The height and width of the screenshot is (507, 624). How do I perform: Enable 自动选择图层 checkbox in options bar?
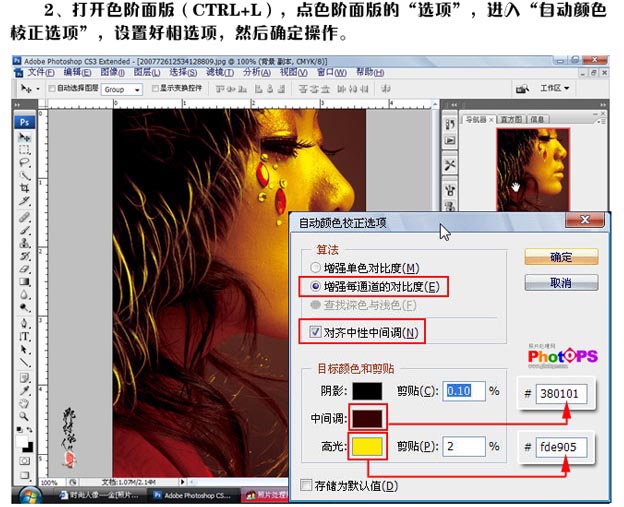click(x=51, y=88)
